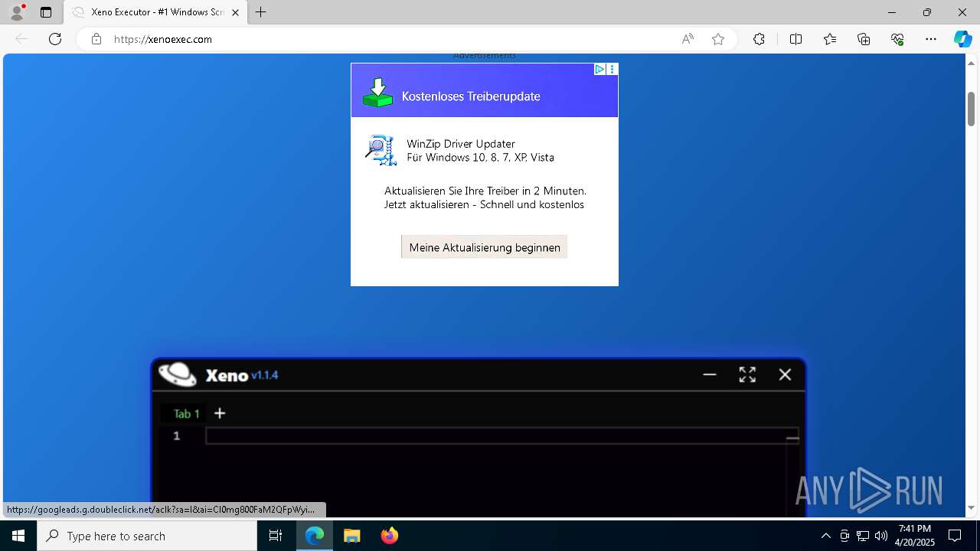
Task: Open the Favorites list
Action: click(x=830, y=39)
